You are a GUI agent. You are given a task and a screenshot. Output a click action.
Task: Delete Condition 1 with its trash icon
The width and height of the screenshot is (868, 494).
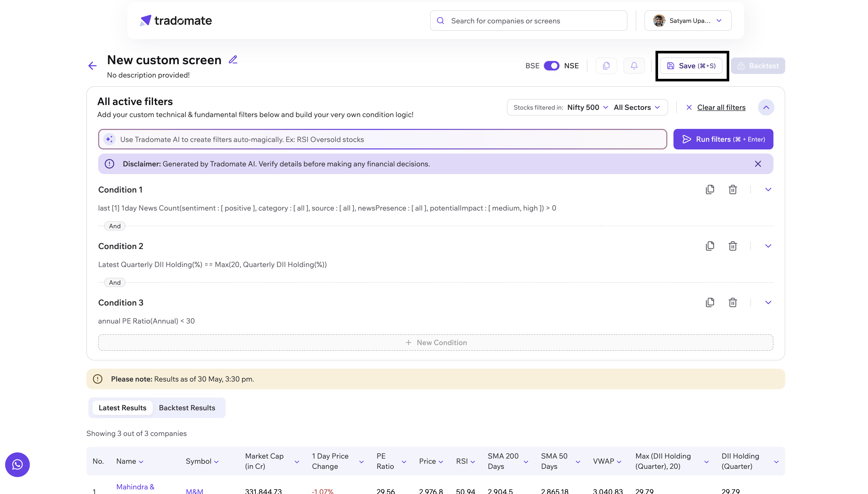pyautogui.click(x=733, y=190)
